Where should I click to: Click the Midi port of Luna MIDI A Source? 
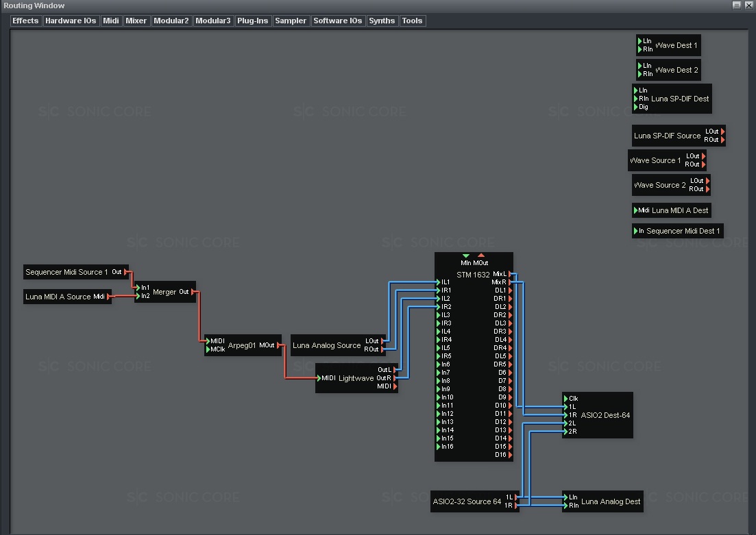tap(108, 297)
